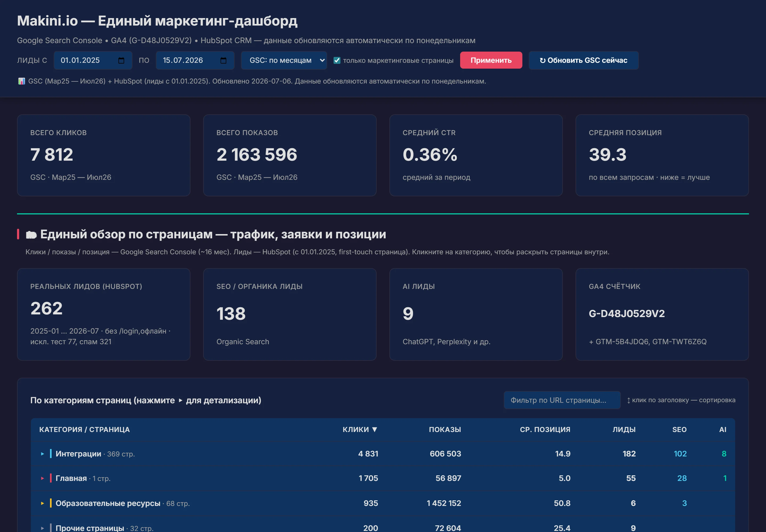Toggle 'только маркетинговые страницы' checkbox
766x532 pixels.
point(337,60)
